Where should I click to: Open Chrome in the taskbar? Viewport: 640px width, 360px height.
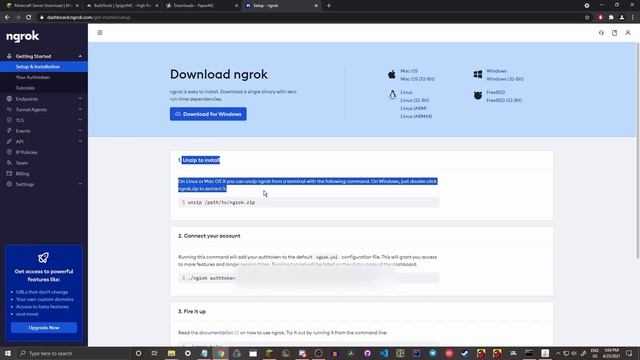pos(220,353)
